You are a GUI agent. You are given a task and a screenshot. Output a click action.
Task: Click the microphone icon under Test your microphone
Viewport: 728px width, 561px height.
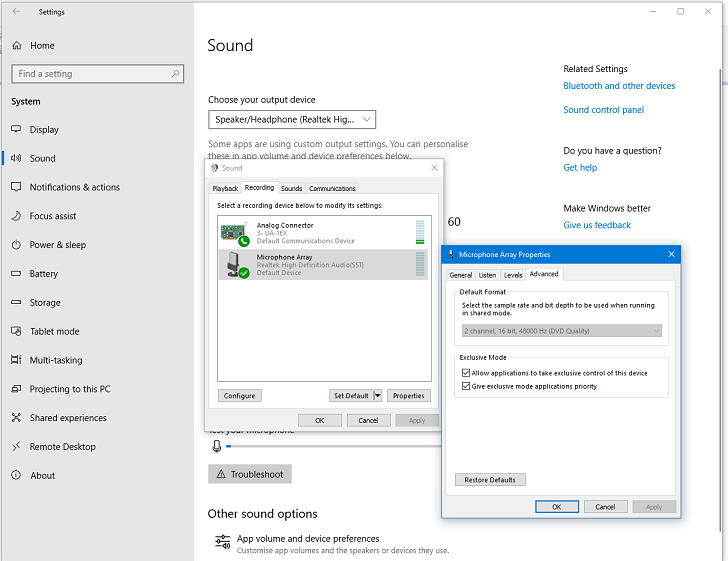click(x=217, y=446)
